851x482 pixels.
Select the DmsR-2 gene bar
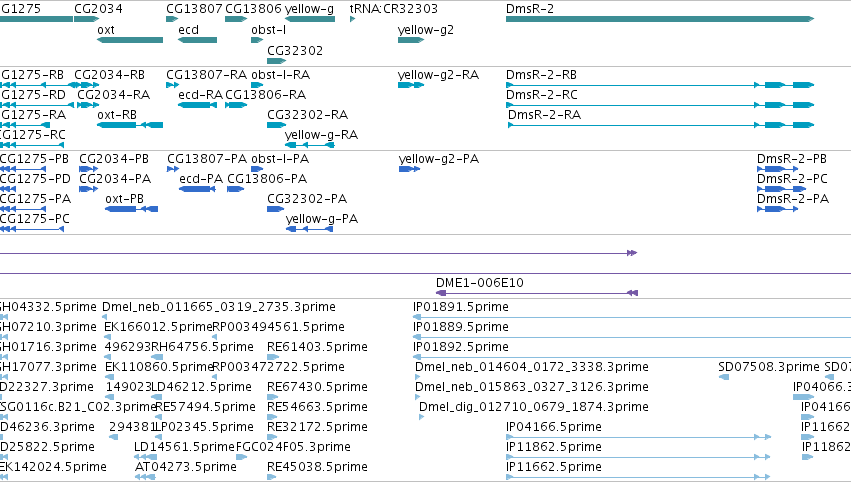(x=660, y=19)
